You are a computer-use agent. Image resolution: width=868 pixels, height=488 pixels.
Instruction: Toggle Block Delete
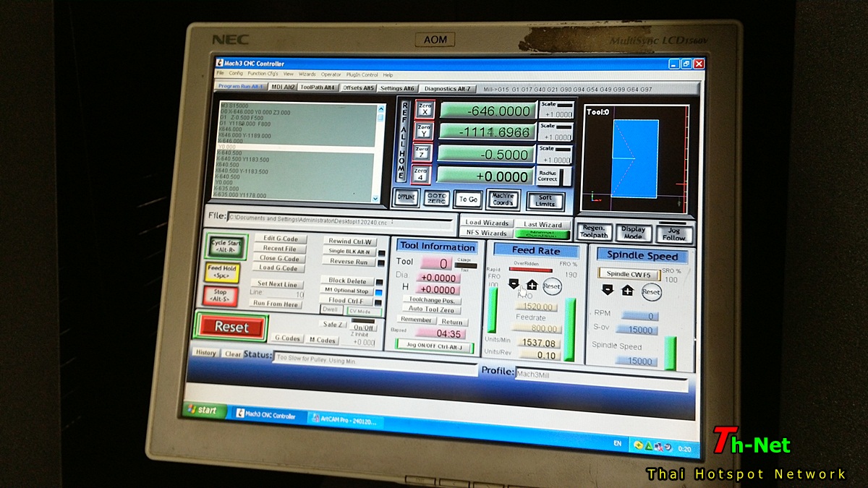pyautogui.click(x=346, y=281)
